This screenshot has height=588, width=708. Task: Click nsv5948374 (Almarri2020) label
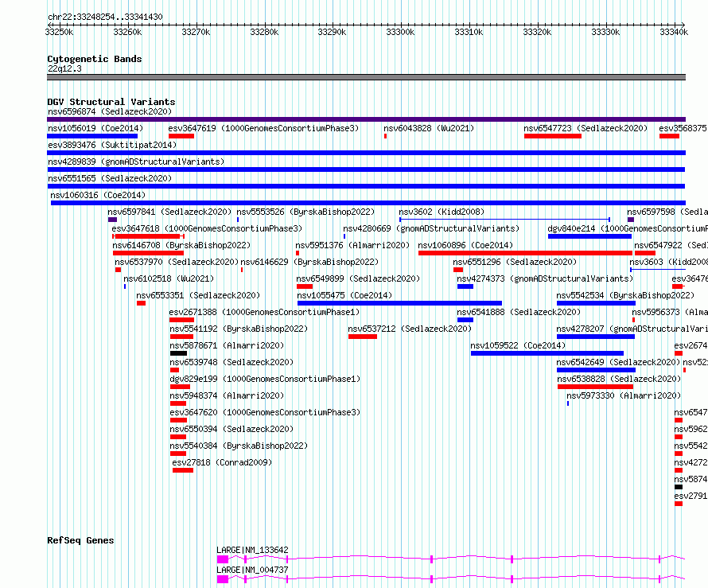pos(228,395)
